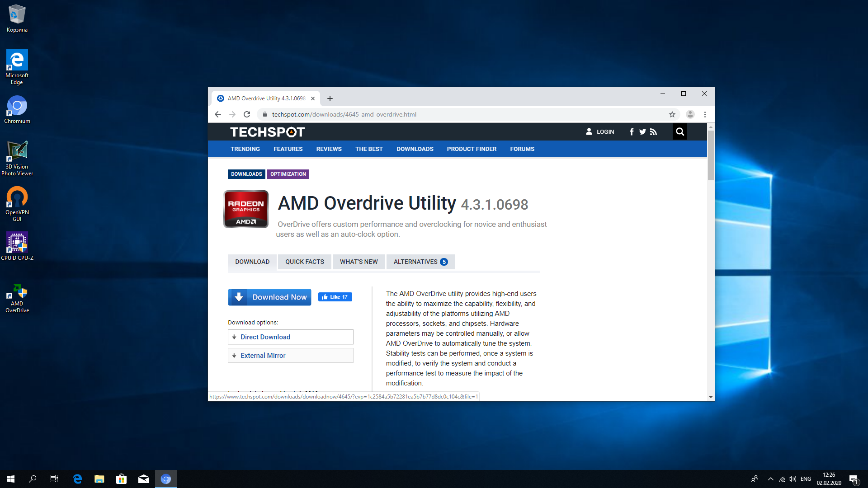Image resolution: width=868 pixels, height=488 pixels.
Task: Select the Microsoft Edge desktop shortcut
Action: 17,67
